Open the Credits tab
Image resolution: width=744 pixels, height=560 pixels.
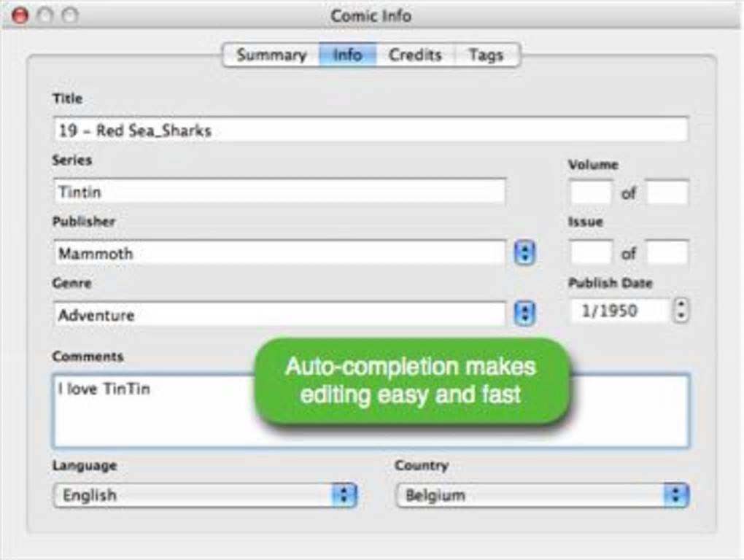pyautogui.click(x=415, y=55)
